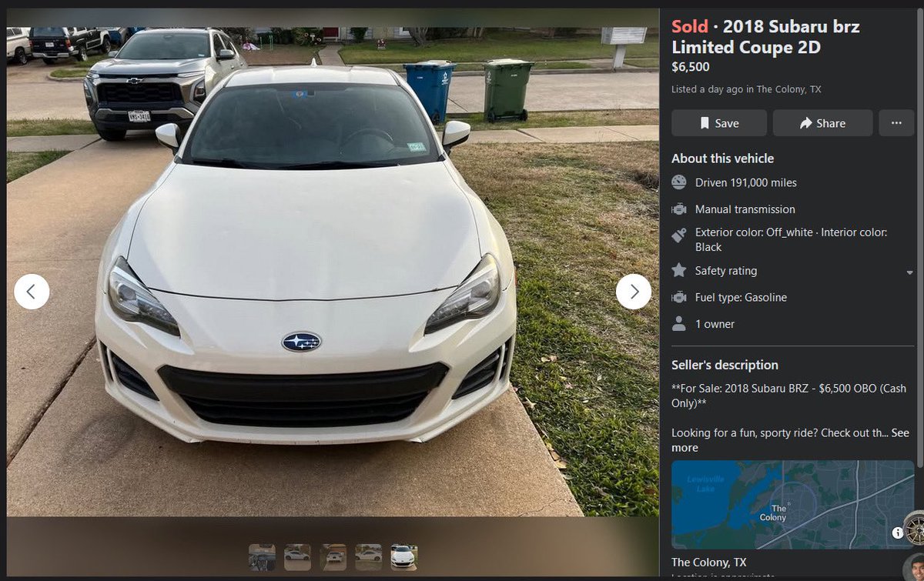924x581 pixels.
Task: Open the person avatar chat bubble
Action: [913, 568]
